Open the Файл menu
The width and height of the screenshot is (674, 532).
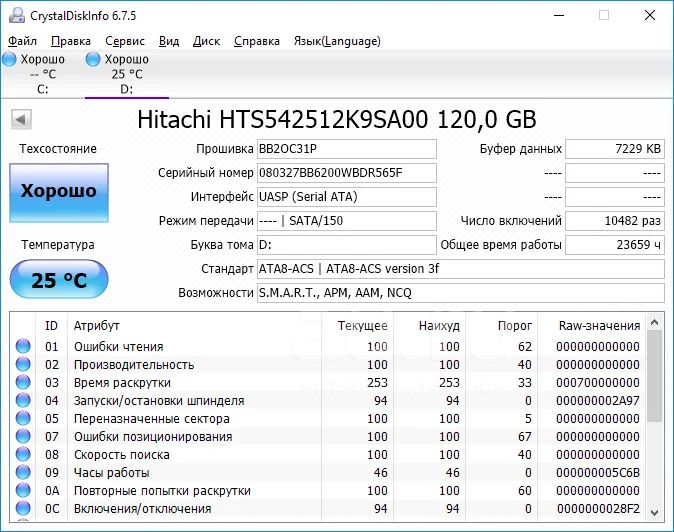click(x=22, y=41)
